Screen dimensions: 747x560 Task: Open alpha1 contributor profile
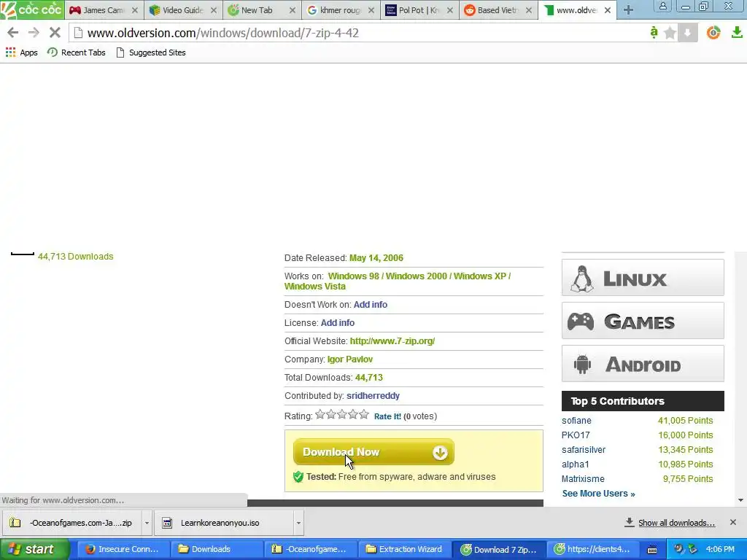pyautogui.click(x=576, y=464)
